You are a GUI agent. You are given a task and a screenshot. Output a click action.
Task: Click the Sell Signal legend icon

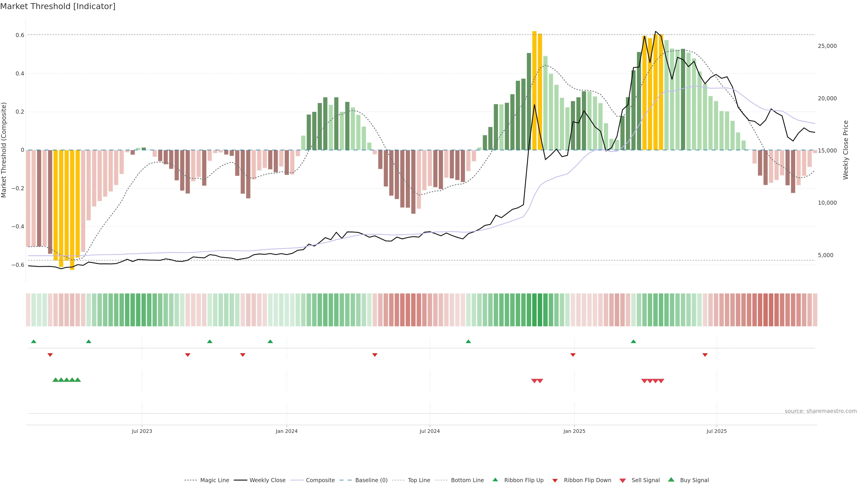[623, 481]
